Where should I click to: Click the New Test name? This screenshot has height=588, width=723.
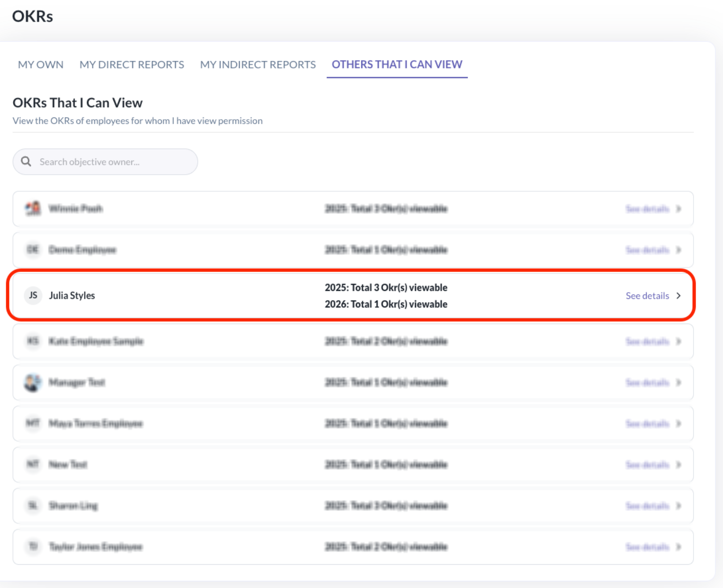(x=68, y=465)
